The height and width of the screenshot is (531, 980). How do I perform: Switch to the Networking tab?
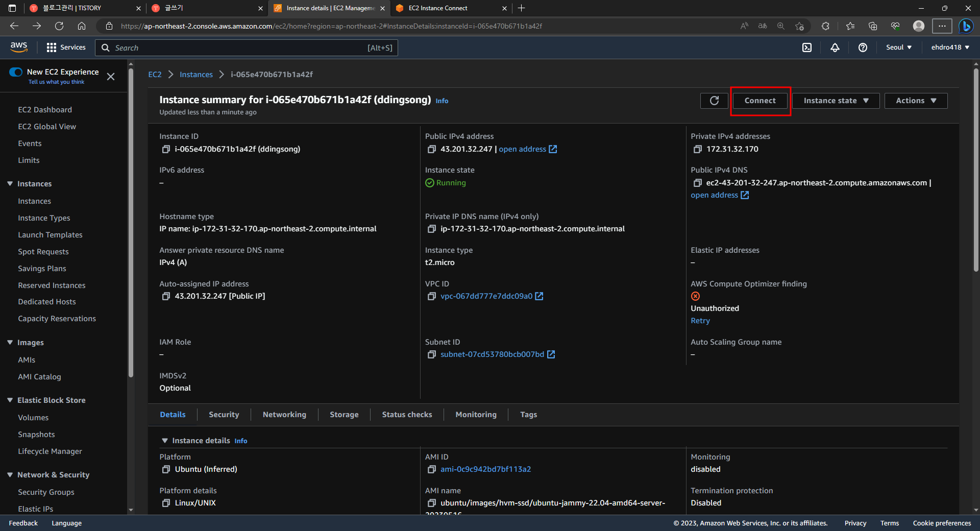284,415
